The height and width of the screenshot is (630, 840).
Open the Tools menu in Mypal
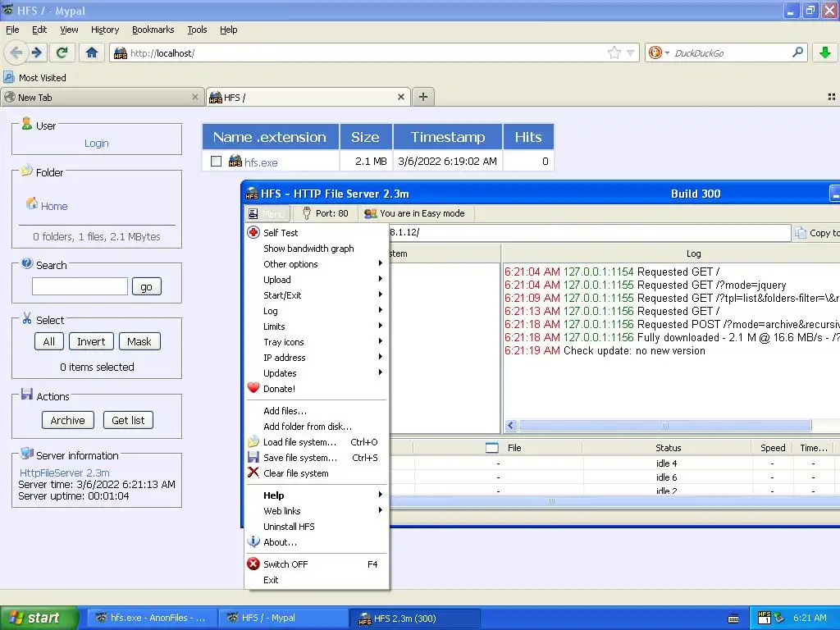(x=197, y=30)
